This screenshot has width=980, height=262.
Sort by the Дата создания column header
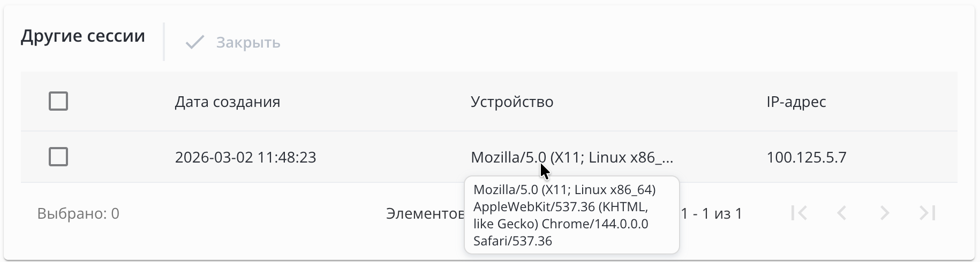coord(228,102)
